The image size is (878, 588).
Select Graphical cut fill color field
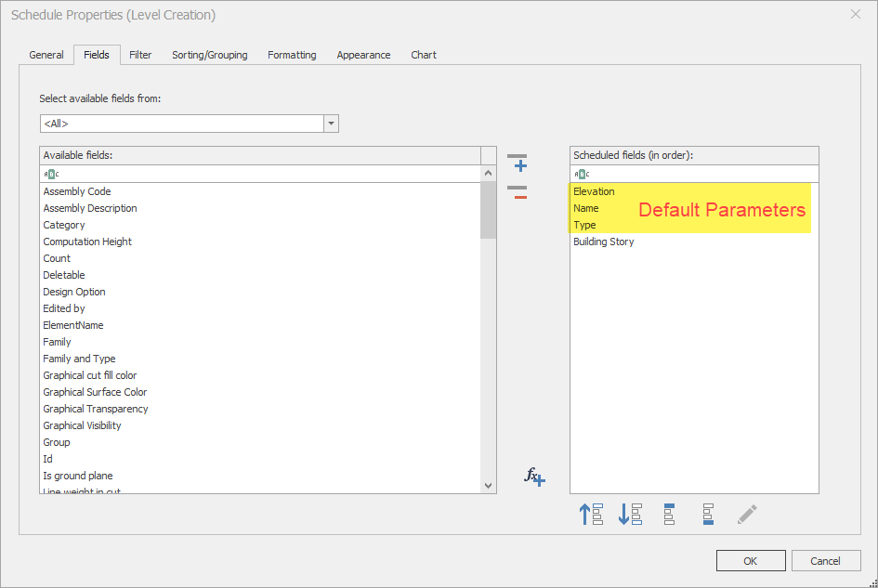pyautogui.click(x=260, y=376)
